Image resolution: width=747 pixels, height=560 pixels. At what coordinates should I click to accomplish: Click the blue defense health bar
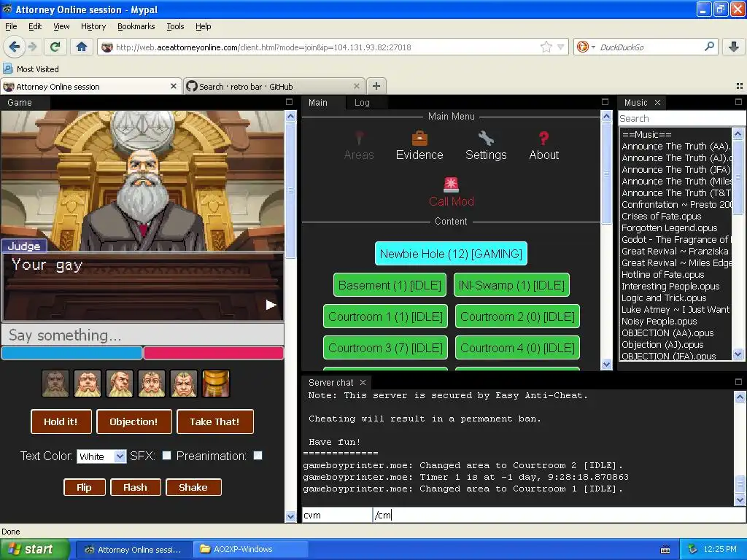tap(72, 353)
